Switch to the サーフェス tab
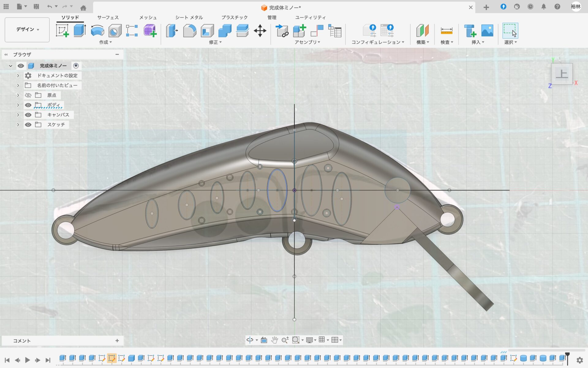The width and height of the screenshot is (588, 368). [x=108, y=17]
